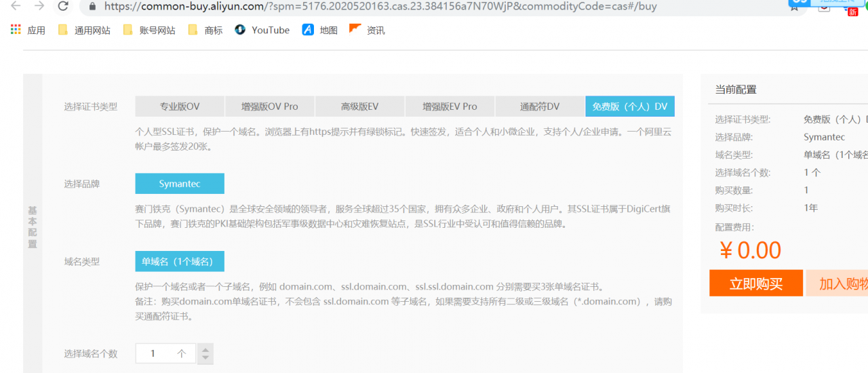Reload the page with the refresh icon
868x373 pixels.
63,6
